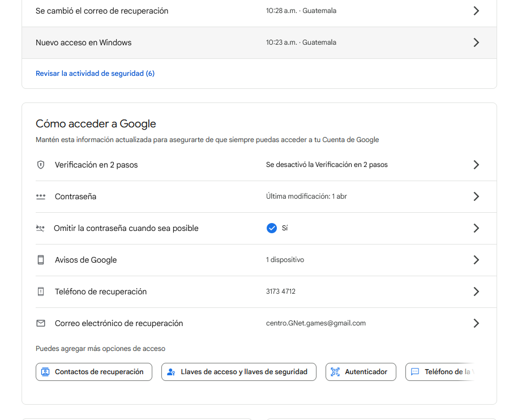Click the QR code icon on Autenticador

pyautogui.click(x=335, y=372)
